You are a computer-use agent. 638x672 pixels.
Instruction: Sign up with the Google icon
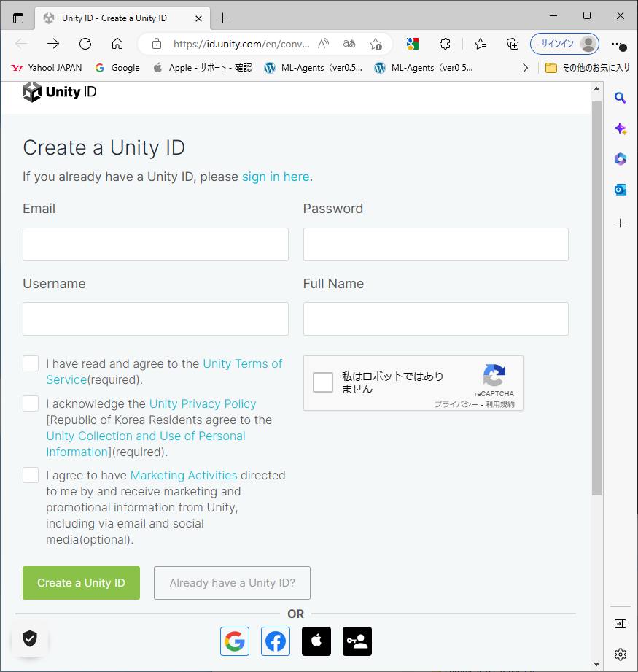point(235,641)
